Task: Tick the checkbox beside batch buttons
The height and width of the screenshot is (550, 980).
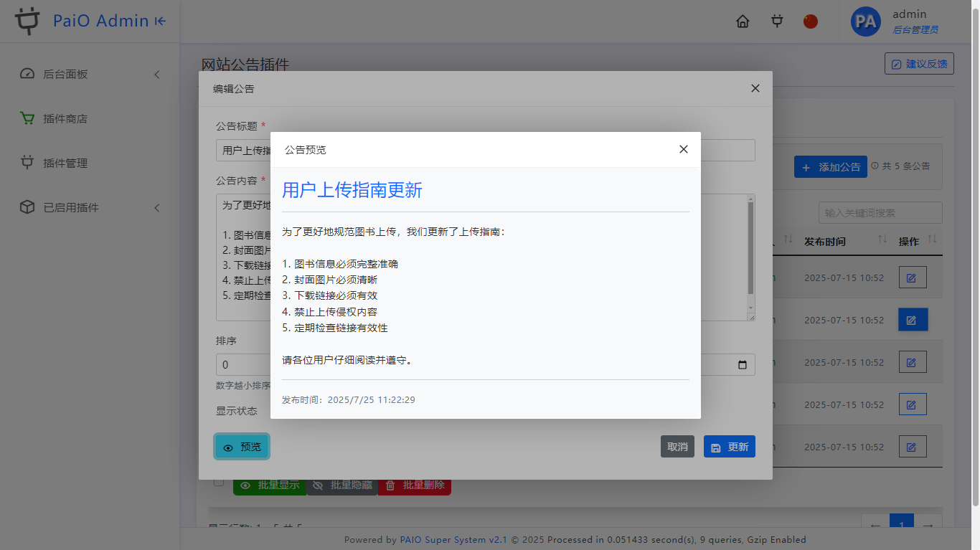Action: 219,482
